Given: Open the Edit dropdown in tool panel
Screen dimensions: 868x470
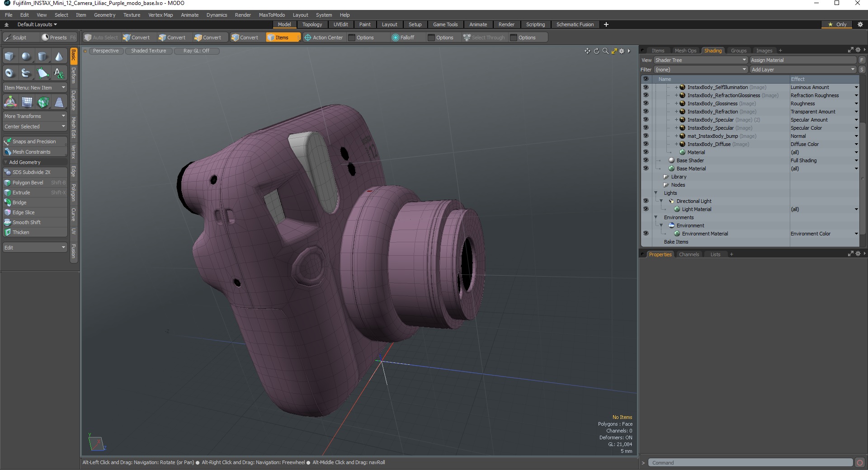Looking at the screenshot, I should coord(35,248).
